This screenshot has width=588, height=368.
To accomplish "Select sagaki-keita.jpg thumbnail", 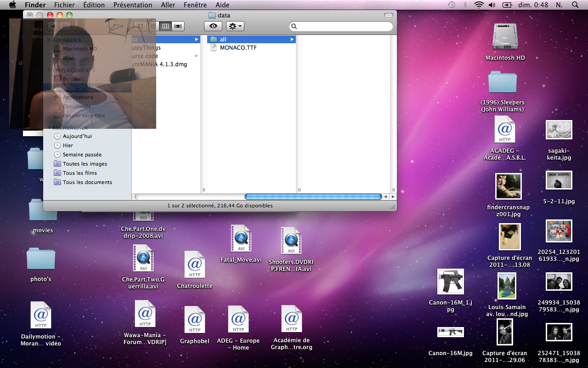I will pos(559,130).
